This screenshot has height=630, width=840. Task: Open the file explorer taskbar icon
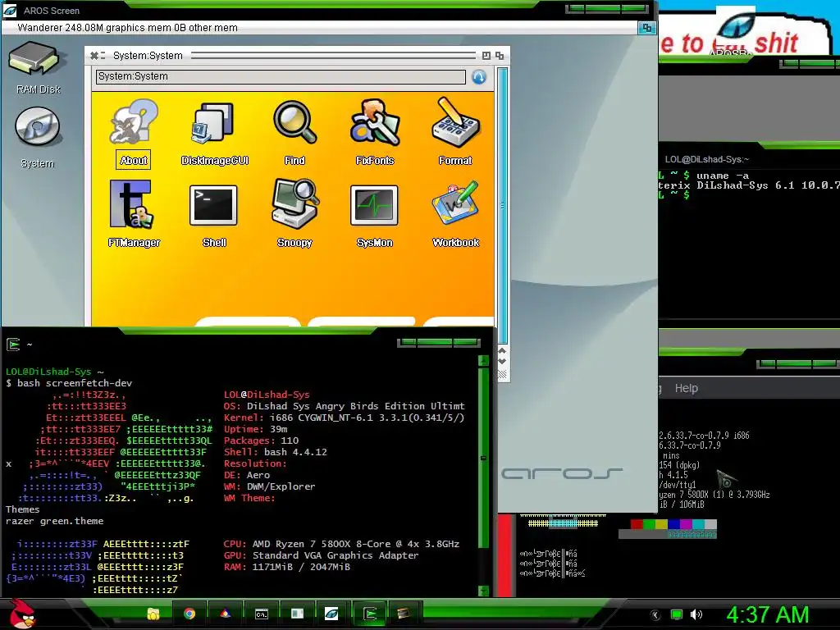pyautogui.click(x=153, y=614)
